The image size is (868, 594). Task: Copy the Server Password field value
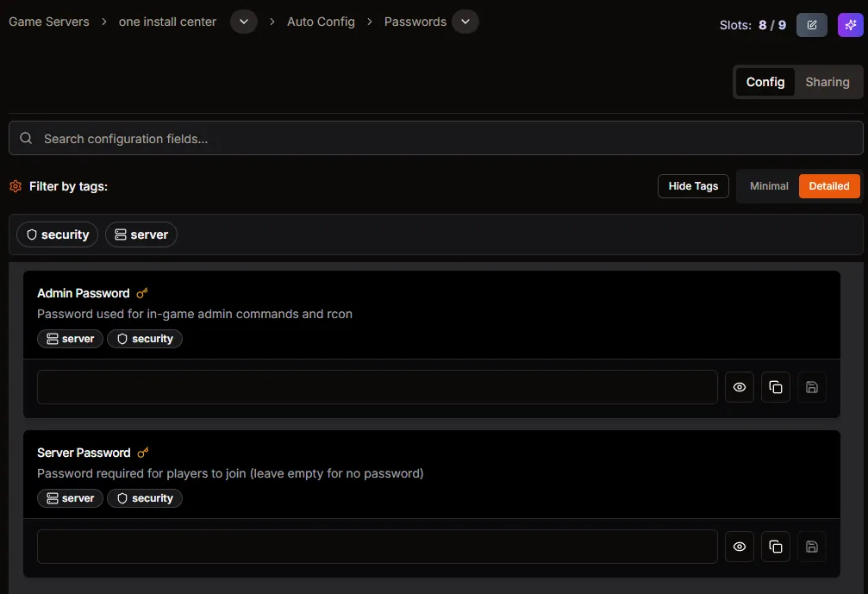[x=775, y=547]
